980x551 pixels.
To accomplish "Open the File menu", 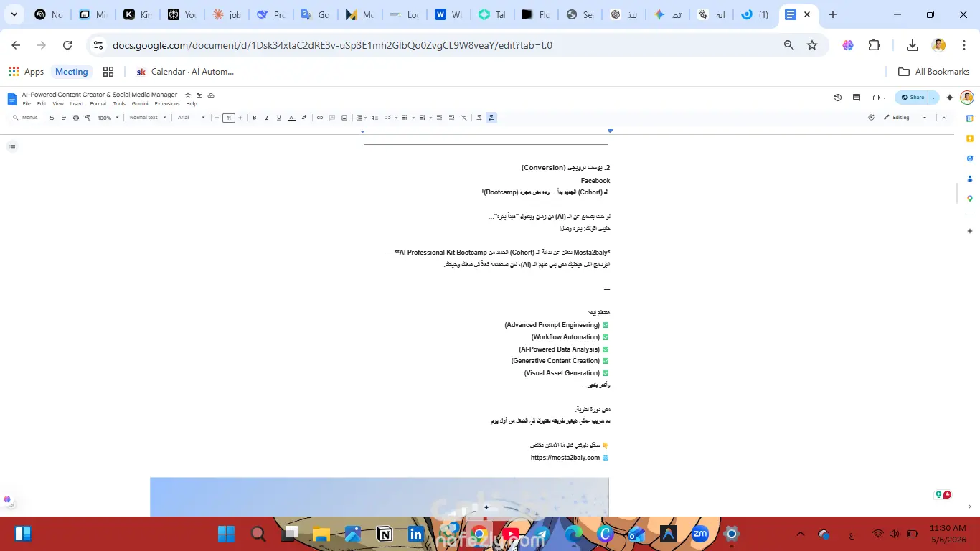I will coord(27,104).
